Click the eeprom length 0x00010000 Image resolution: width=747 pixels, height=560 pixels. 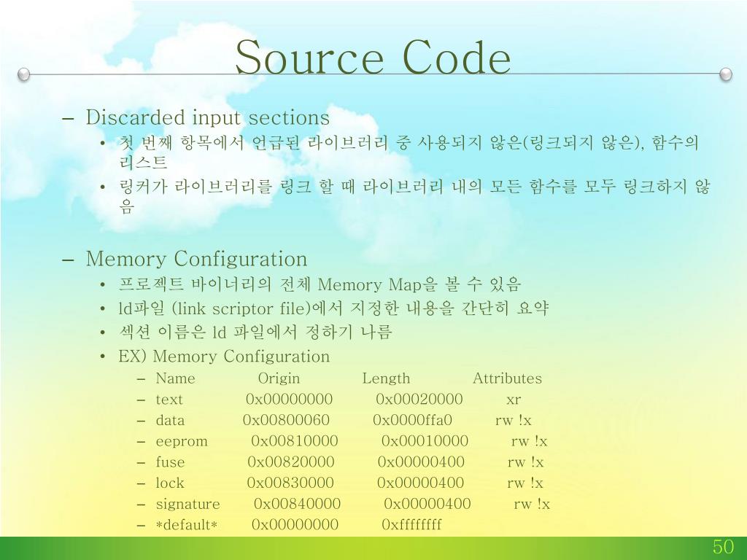click(x=425, y=441)
